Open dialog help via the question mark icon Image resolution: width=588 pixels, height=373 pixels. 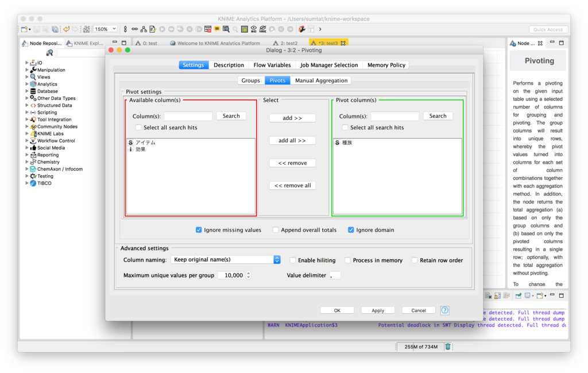coord(444,310)
